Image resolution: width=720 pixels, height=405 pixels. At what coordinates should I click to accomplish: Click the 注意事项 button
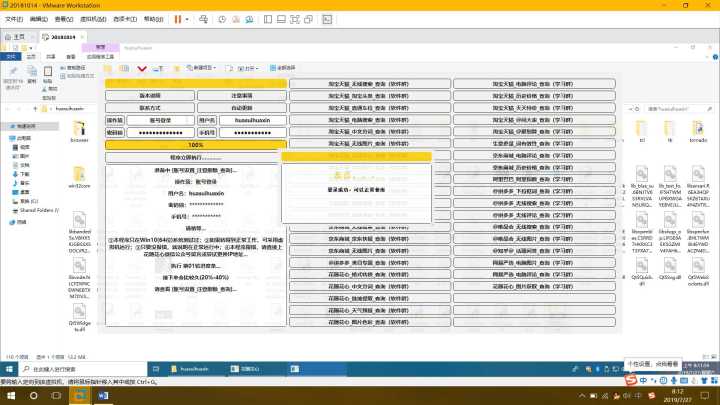tap(241, 95)
